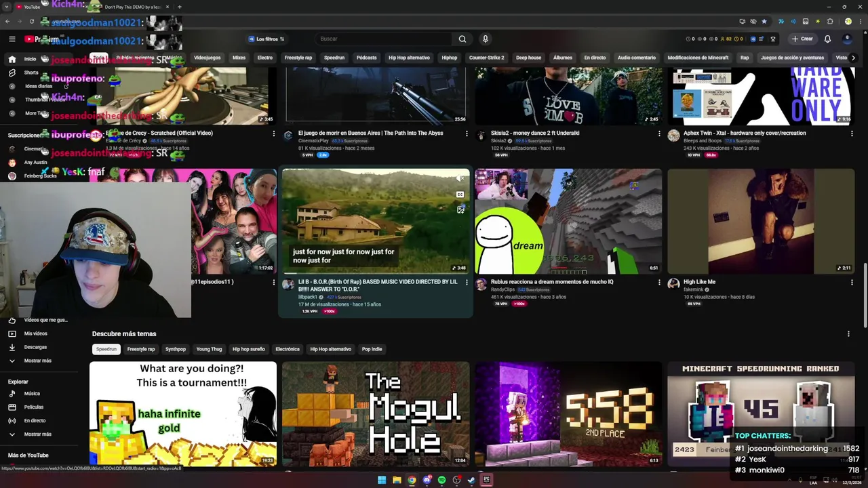868x488 pixels.
Task: Open the browser extensions puzzle icon
Action: pos(830,21)
